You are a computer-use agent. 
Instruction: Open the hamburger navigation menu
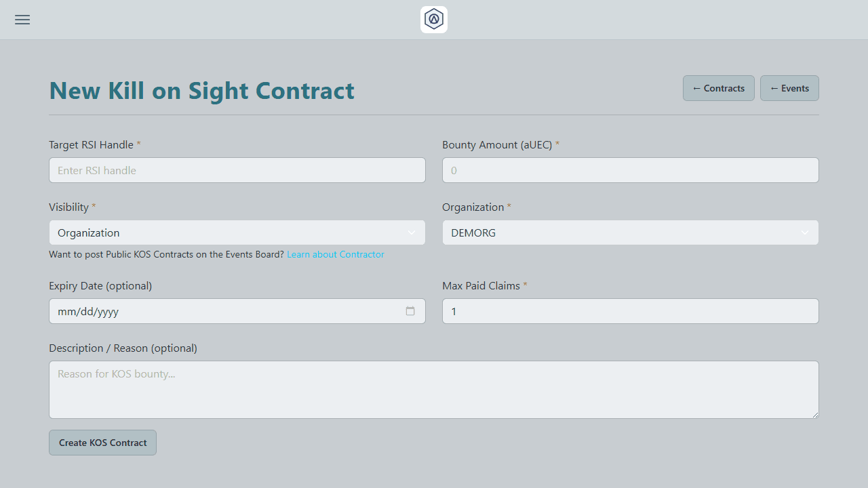[x=22, y=20]
